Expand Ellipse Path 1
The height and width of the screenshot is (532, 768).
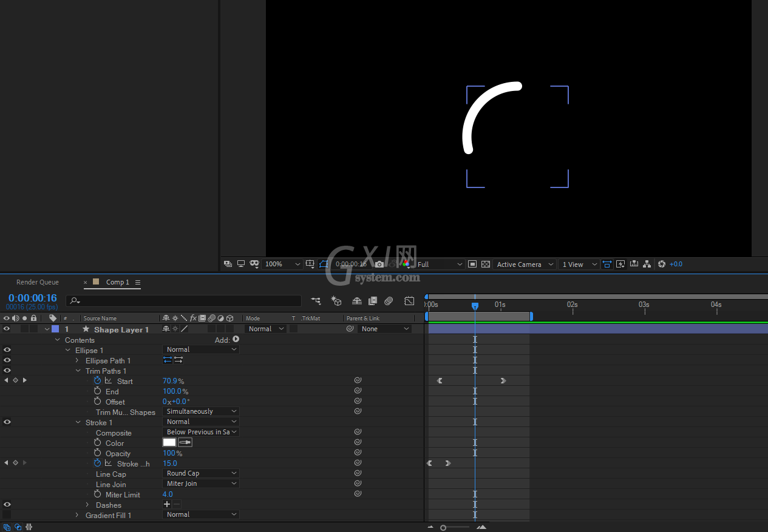(x=77, y=361)
